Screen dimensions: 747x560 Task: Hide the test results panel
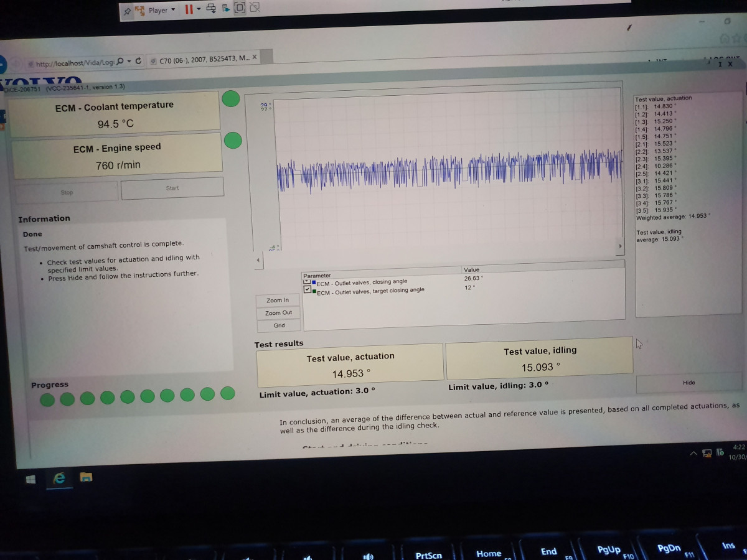click(688, 383)
